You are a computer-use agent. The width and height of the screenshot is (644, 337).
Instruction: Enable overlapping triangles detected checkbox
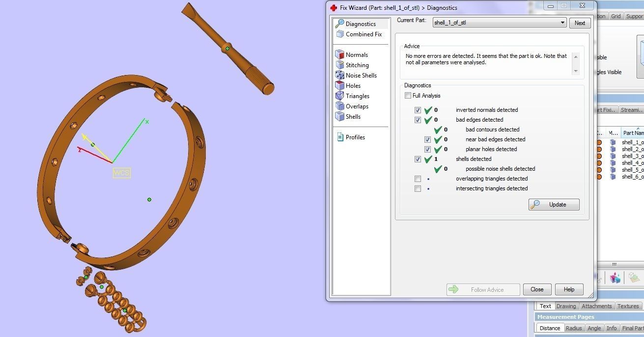(418, 179)
